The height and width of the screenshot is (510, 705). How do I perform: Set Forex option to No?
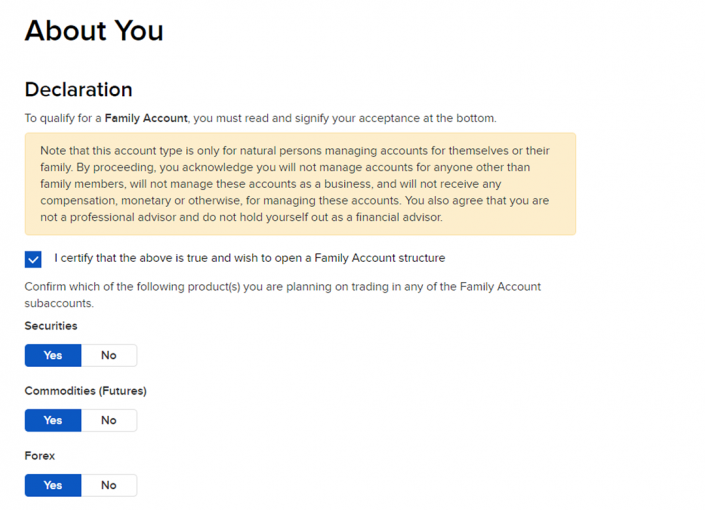click(x=108, y=485)
